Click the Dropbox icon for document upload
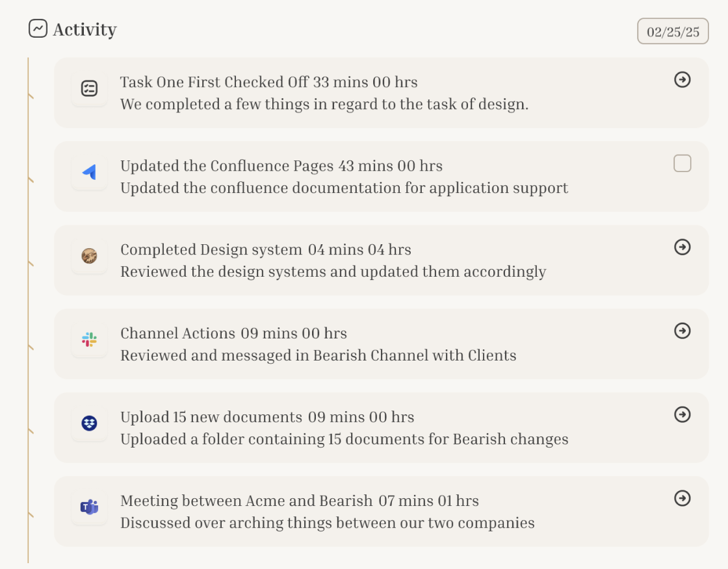The image size is (728, 569). point(90,424)
